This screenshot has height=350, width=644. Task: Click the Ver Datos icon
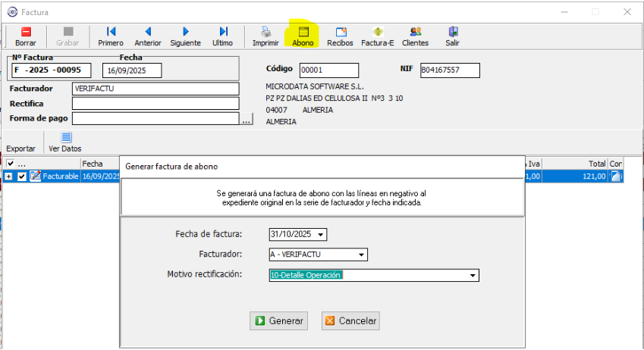(65, 138)
